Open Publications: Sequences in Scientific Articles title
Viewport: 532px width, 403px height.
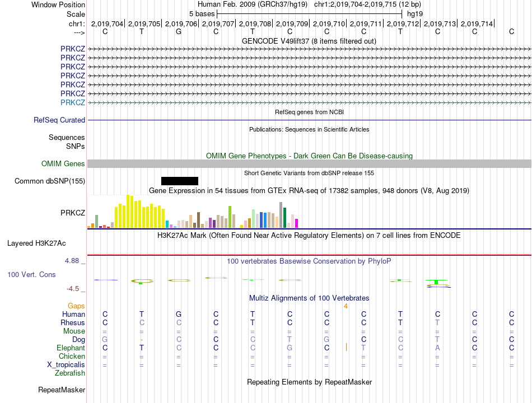pyautogui.click(x=309, y=129)
